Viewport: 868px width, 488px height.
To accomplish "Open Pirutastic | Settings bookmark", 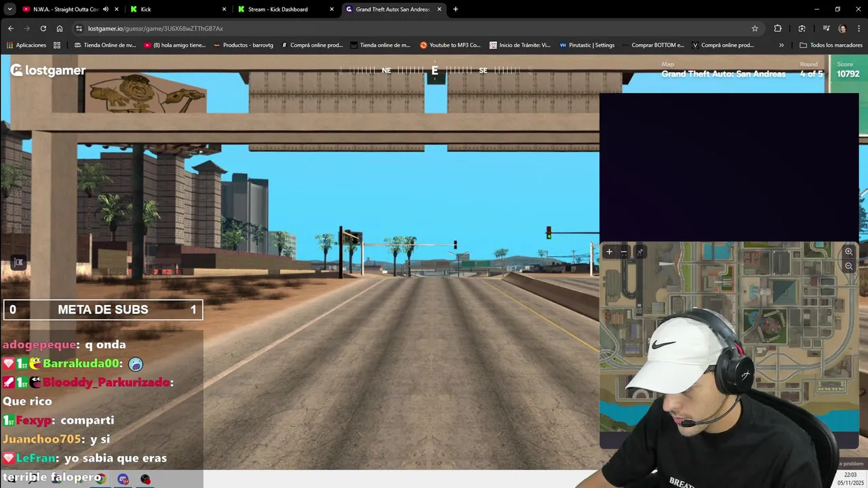I will pos(587,45).
